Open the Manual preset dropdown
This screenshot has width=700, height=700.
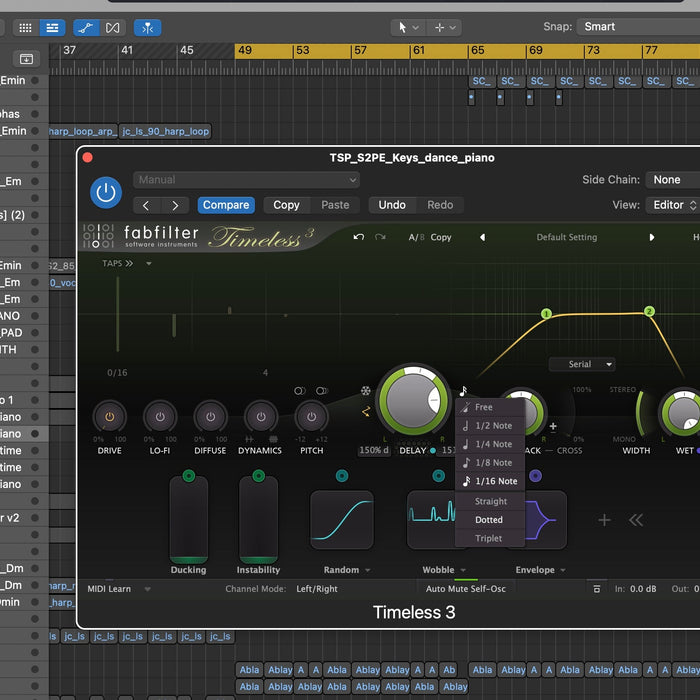246,180
